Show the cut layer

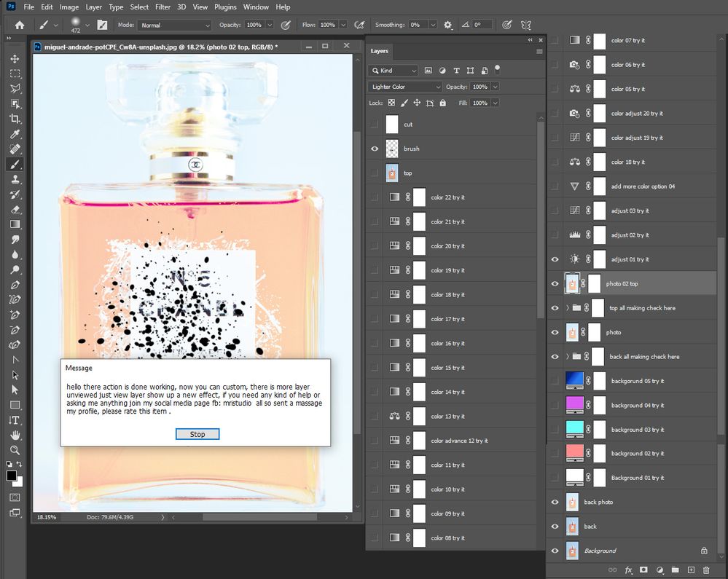click(x=375, y=125)
